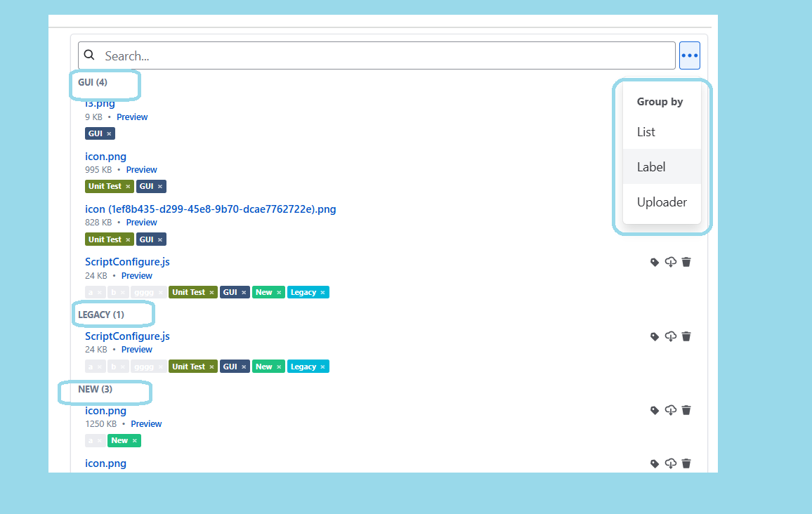Image resolution: width=812 pixels, height=514 pixels.
Task: Download the 1250 KB icon.png file
Action: [x=671, y=410]
